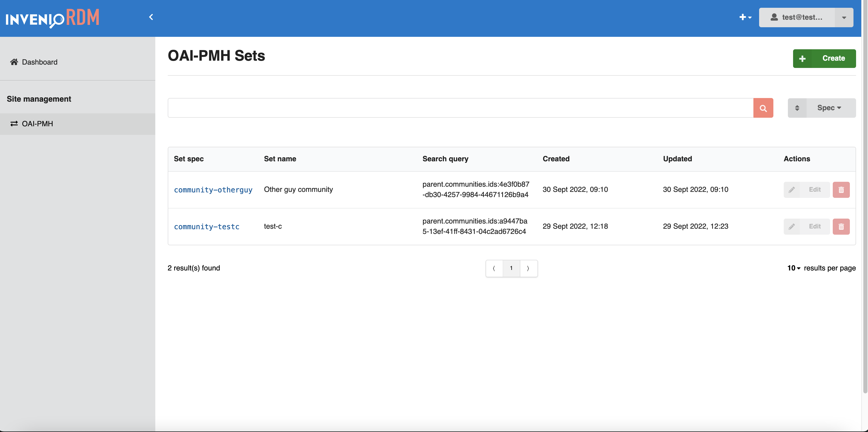Go to the next results page
Viewport: 868px width, 432px height.
point(528,268)
